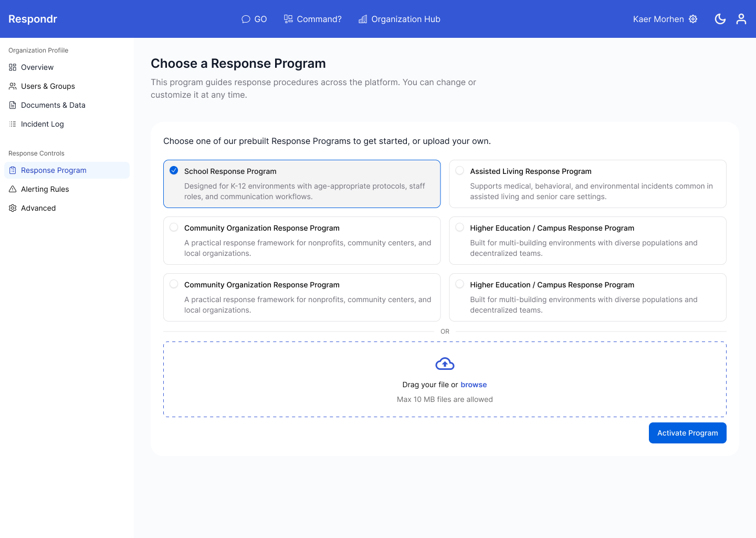The image size is (756, 538).
Task: Toggle dark mode with the moon icon
Action: pyautogui.click(x=720, y=19)
